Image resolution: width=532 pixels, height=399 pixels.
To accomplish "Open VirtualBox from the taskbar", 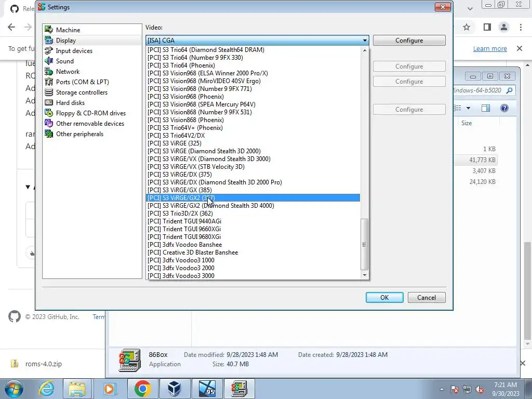I will click(x=175, y=389).
